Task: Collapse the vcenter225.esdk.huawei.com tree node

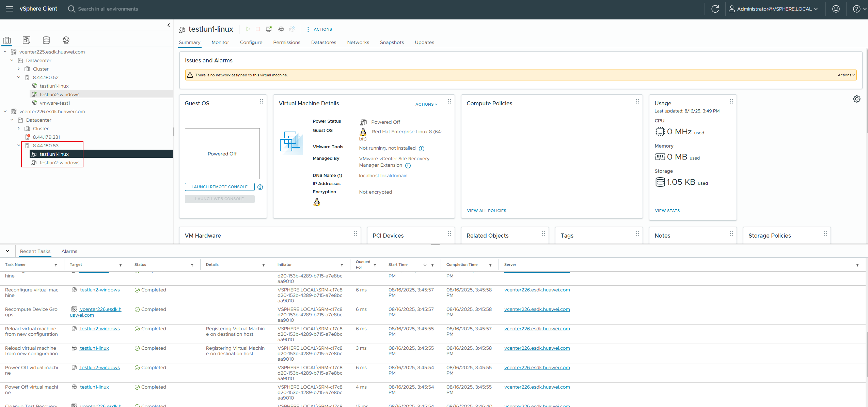Action: pos(5,52)
